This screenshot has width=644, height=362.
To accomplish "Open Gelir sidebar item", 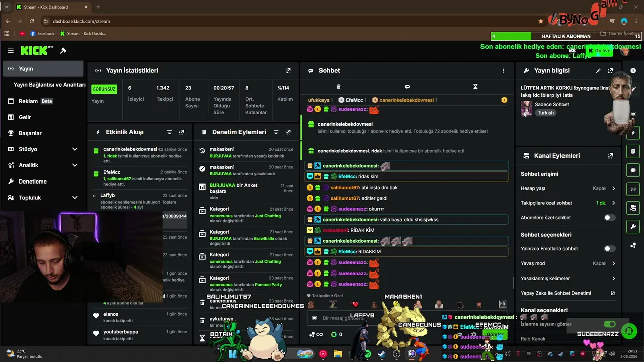I will [42, 117].
